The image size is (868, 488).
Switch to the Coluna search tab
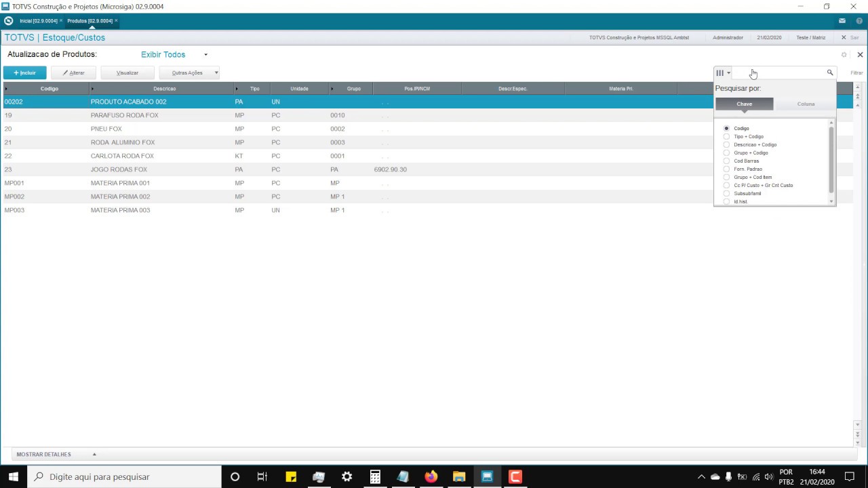tap(806, 104)
